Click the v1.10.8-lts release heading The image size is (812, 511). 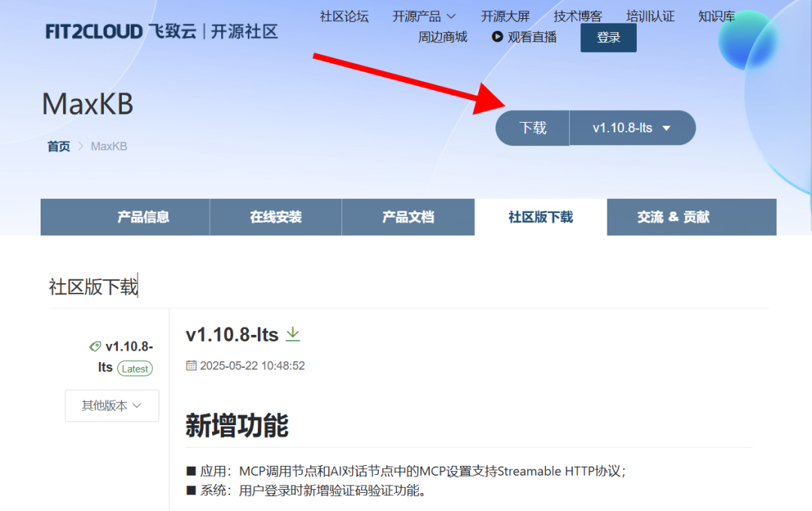(x=232, y=335)
